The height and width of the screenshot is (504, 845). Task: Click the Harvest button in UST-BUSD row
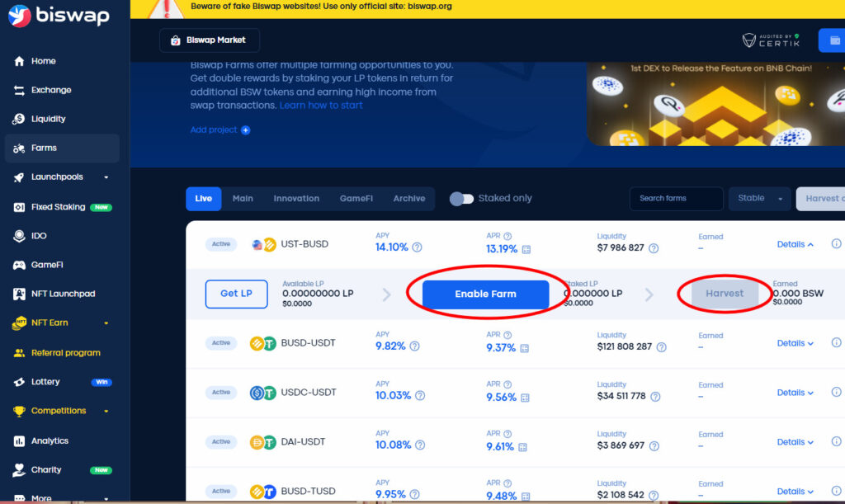(725, 294)
